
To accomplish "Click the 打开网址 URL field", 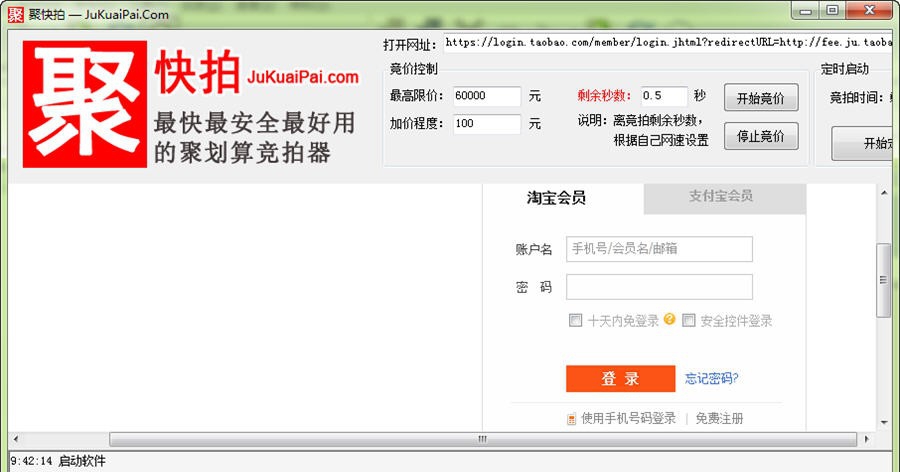I will (668, 42).
